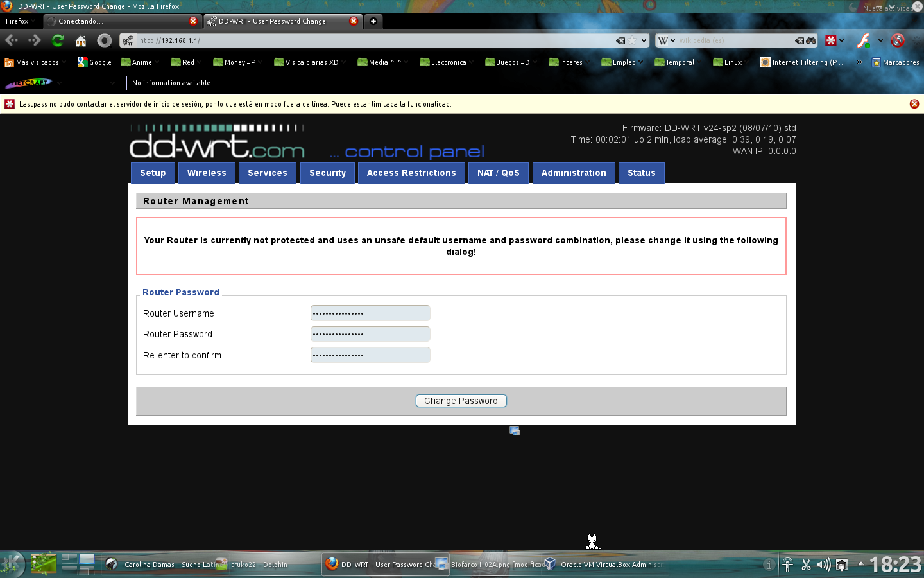Open the Access Restrictions section

point(411,173)
